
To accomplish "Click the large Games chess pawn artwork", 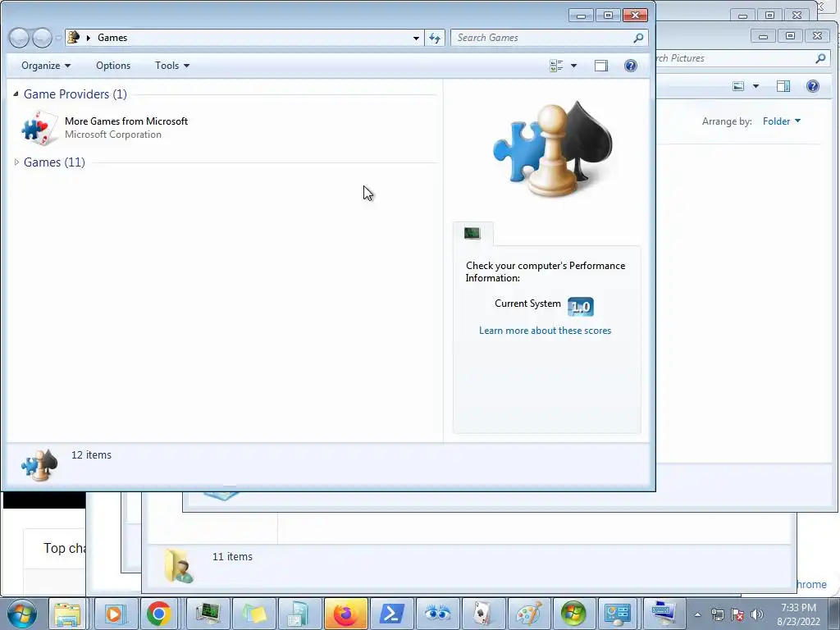I will tap(552, 148).
